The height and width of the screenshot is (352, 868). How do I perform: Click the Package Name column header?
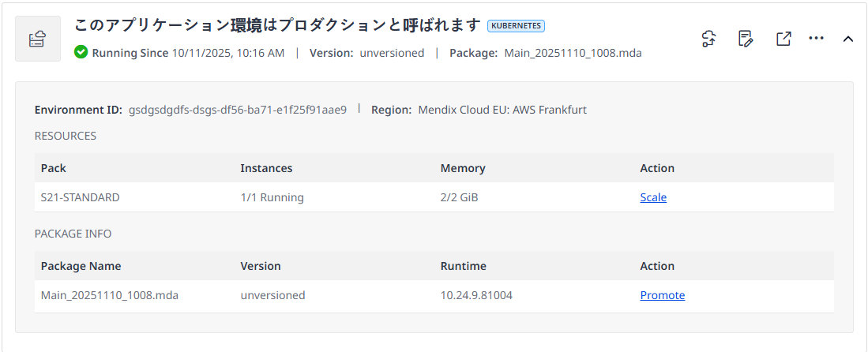point(81,266)
